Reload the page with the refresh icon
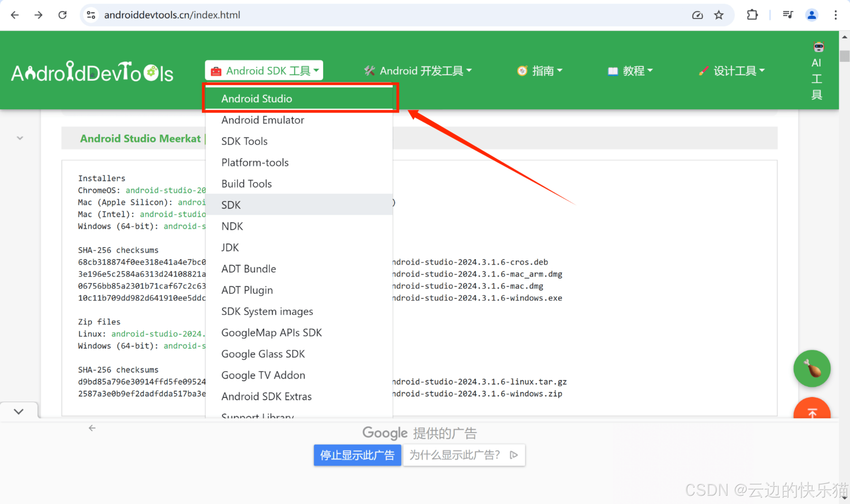The image size is (850, 504). [62, 15]
